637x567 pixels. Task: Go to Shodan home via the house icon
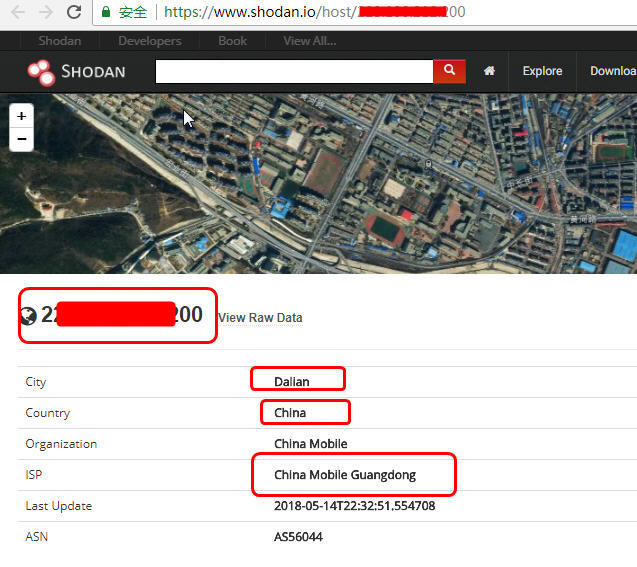tap(489, 71)
